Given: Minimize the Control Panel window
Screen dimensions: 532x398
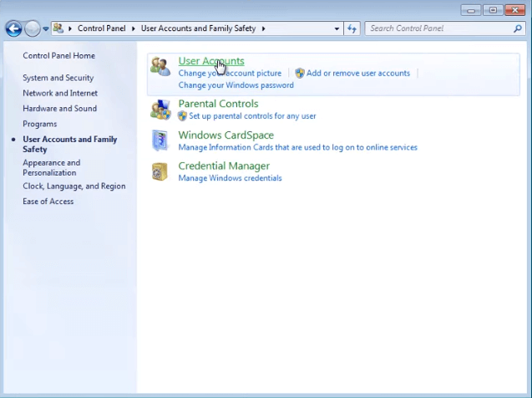Looking at the screenshot, I should pyautogui.click(x=471, y=10).
